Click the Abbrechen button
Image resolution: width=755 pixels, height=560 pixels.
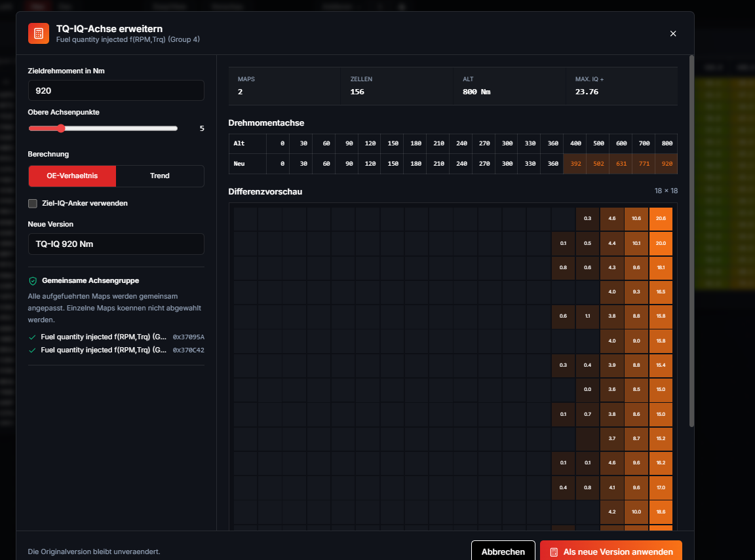click(x=503, y=551)
